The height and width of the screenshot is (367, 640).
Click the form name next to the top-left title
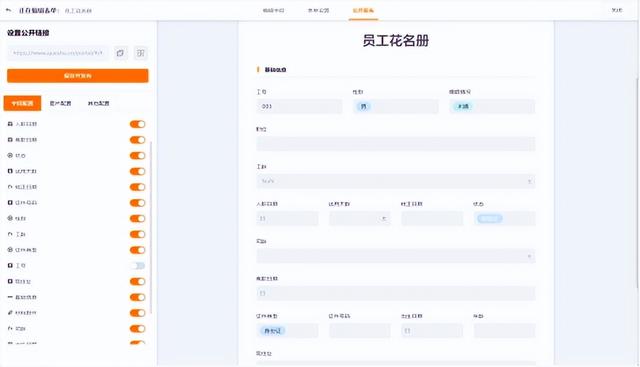[x=78, y=11]
